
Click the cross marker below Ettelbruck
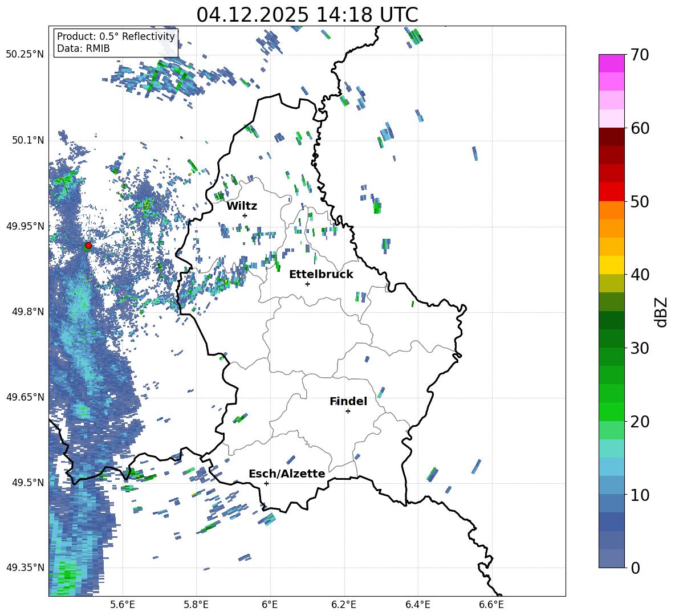[x=307, y=284]
